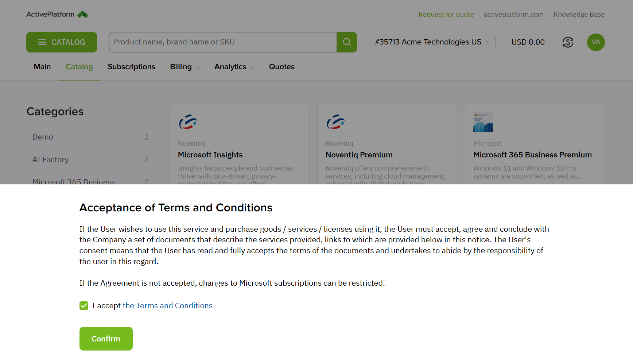Open the Quotes tab
The height and width of the screenshot is (364, 633).
(282, 67)
